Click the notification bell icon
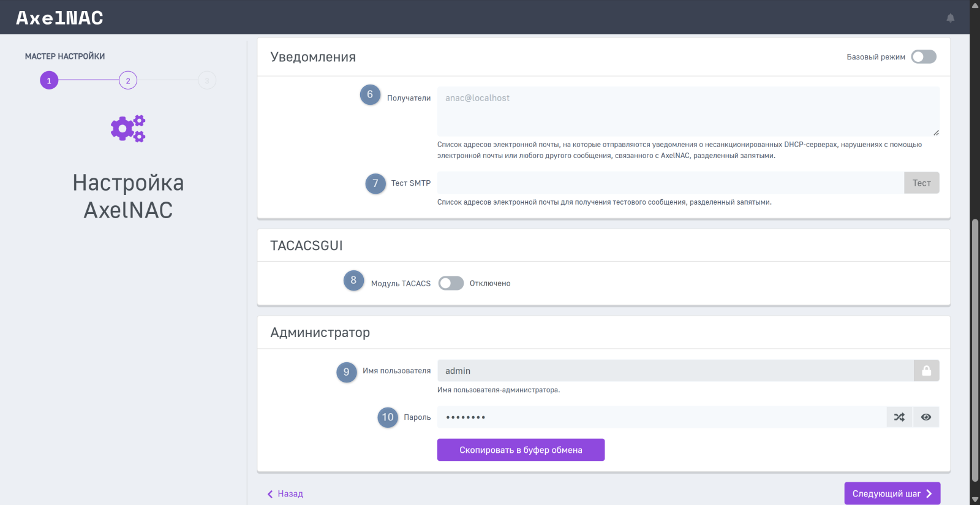This screenshot has width=980, height=505. 950,18
